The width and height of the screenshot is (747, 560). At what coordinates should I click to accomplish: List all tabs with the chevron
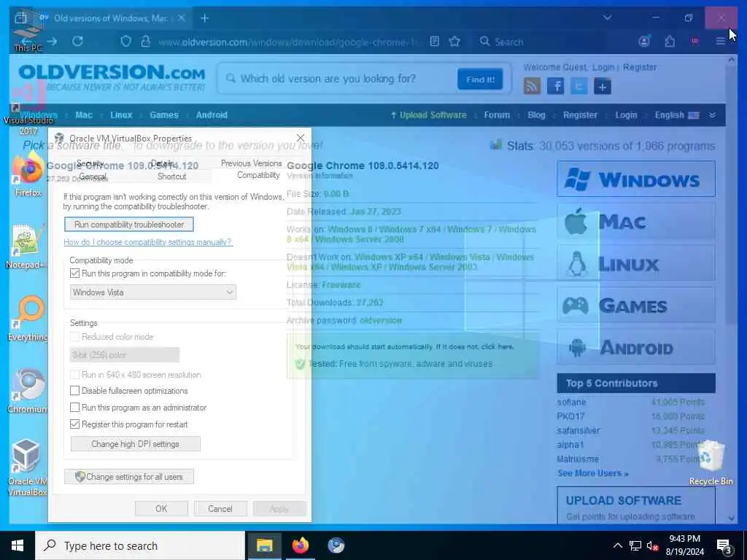[x=607, y=17]
